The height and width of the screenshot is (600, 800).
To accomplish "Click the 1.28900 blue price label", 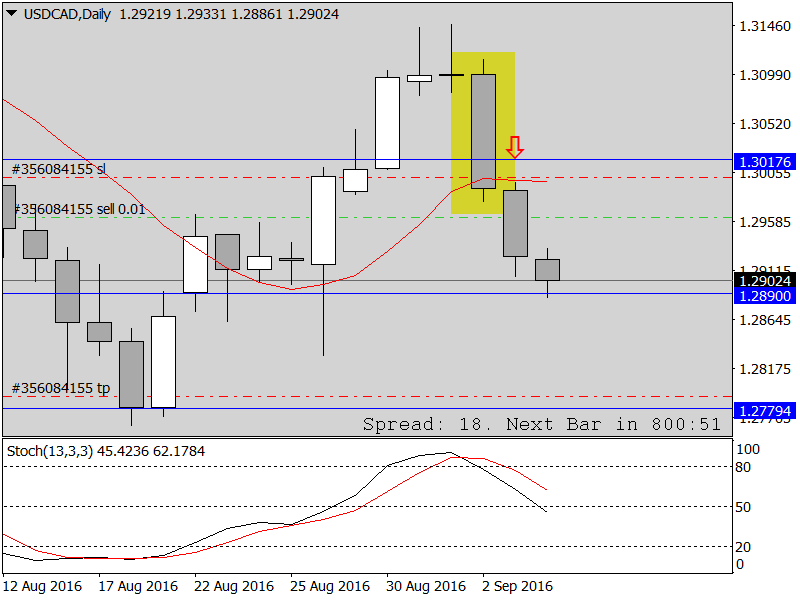I will (765, 296).
